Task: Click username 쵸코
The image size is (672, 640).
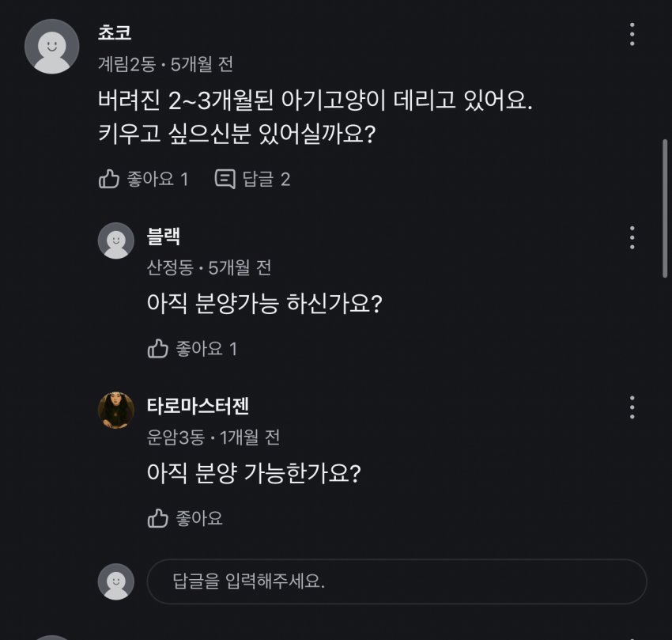Action: [114, 33]
